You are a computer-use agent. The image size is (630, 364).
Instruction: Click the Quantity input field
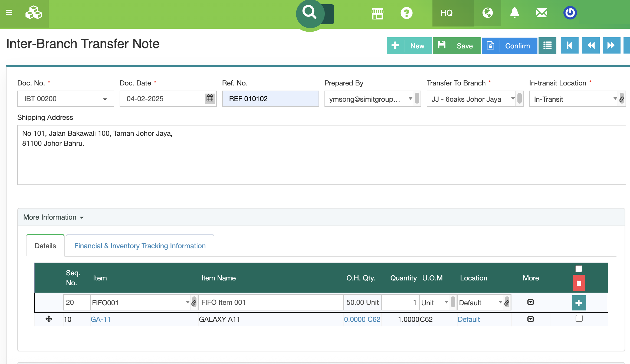(400, 302)
